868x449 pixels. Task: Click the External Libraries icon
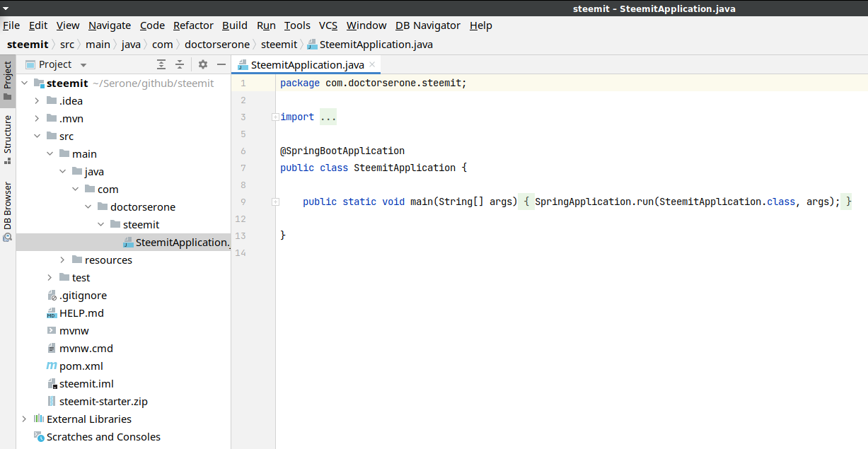tap(39, 419)
